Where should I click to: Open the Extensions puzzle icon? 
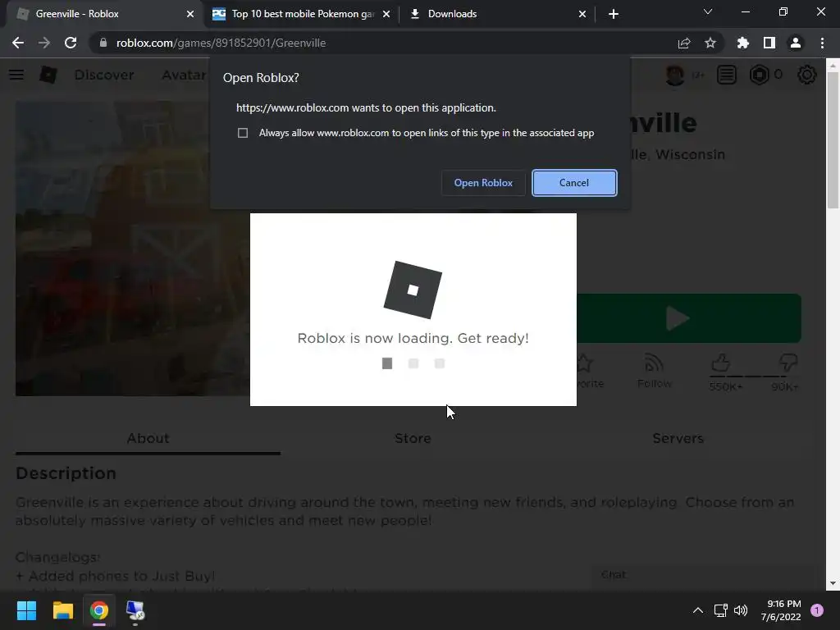[743, 43]
